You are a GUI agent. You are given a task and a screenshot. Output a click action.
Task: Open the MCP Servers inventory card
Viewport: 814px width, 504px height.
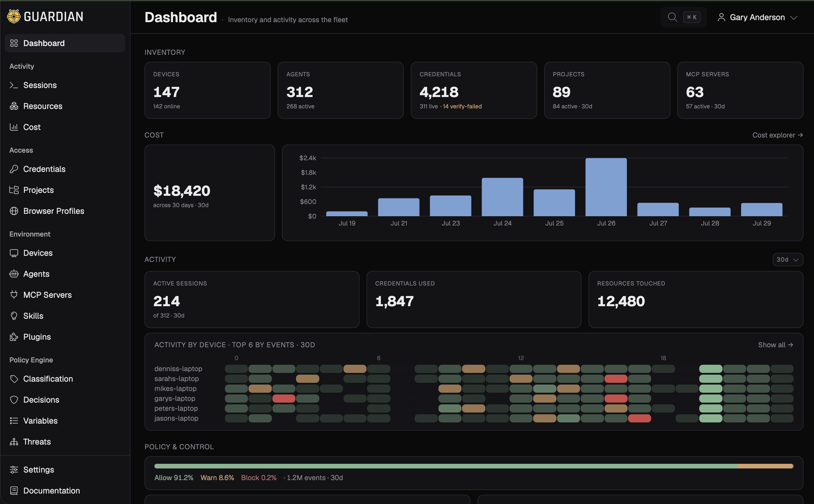[740, 90]
